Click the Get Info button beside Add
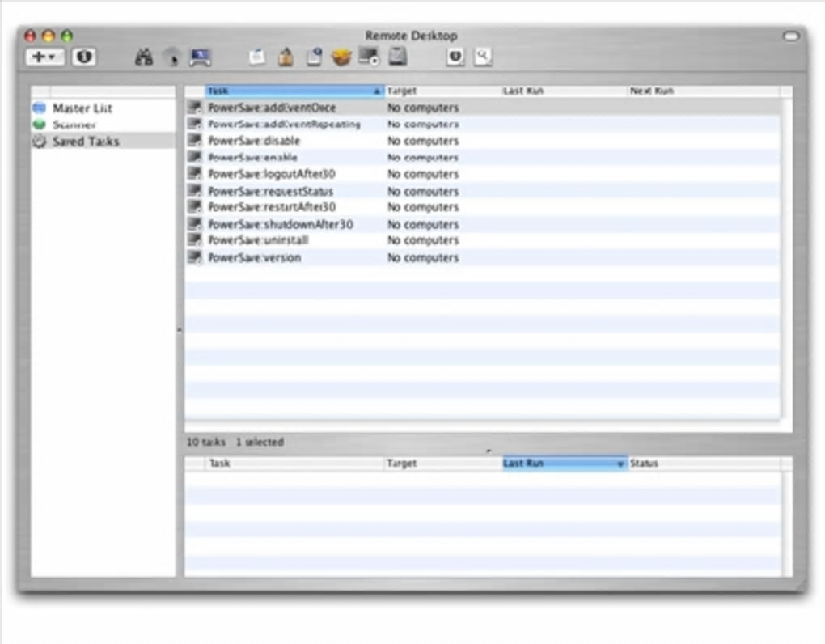825x644 pixels. click(x=84, y=57)
